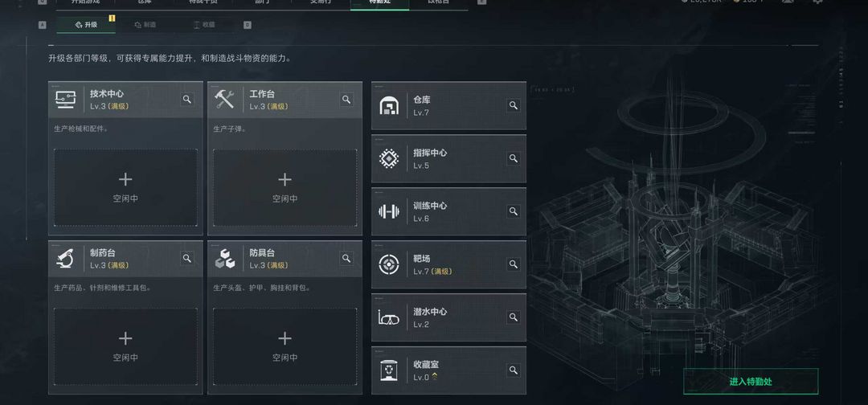Image resolution: width=868 pixels, height=405 pixels.
Task: Click the 进入特勤处 button
Action: pyautogui.click(x=751, y=381)
